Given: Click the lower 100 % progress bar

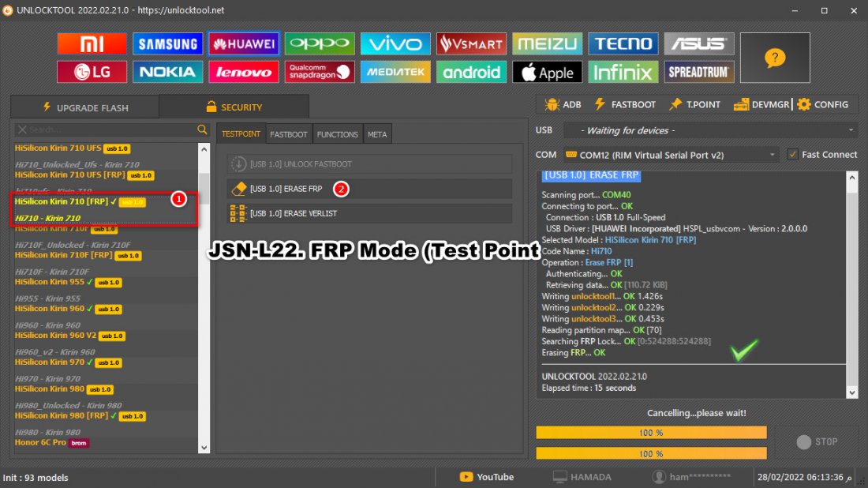Looking at the screenshot, I should click(651, 454).
